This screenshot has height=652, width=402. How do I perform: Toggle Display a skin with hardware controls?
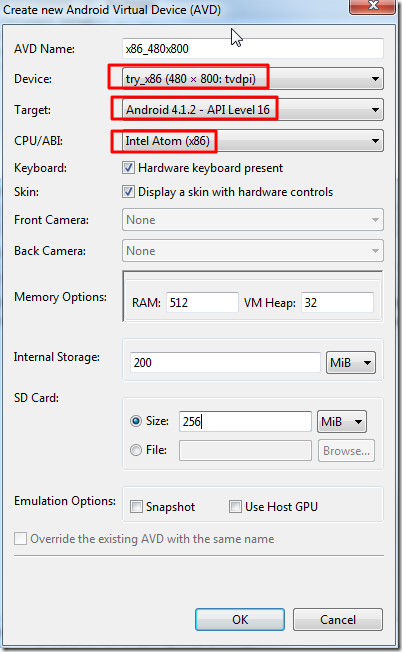tap(128, 192)
